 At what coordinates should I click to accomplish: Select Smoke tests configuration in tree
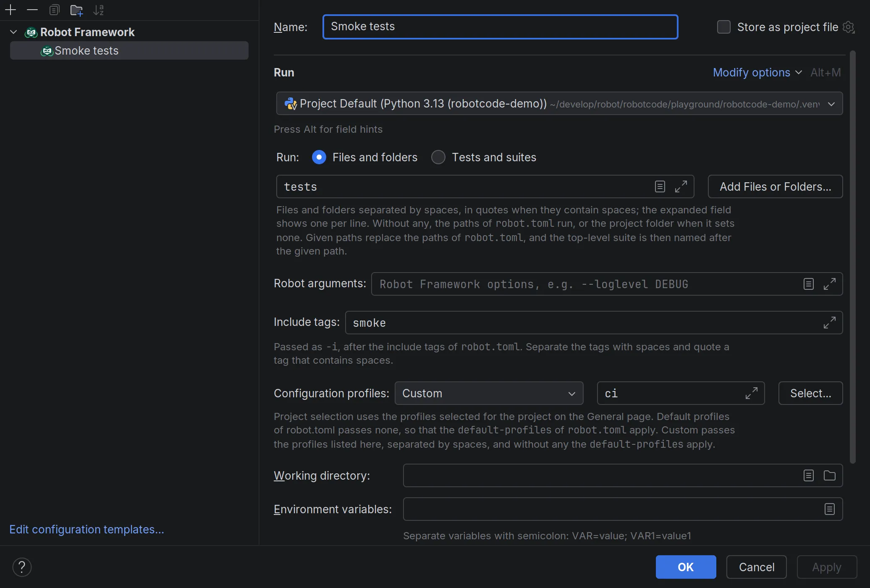point(129,50)
